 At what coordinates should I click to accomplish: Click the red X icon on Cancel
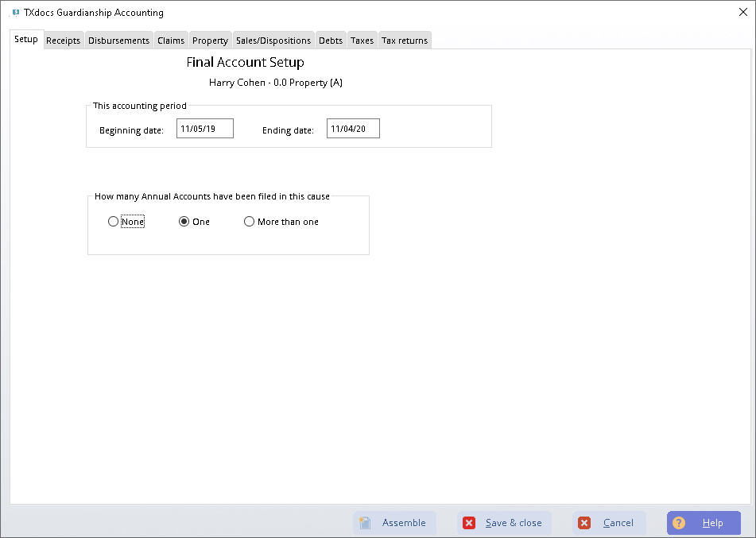coord(584,523)
